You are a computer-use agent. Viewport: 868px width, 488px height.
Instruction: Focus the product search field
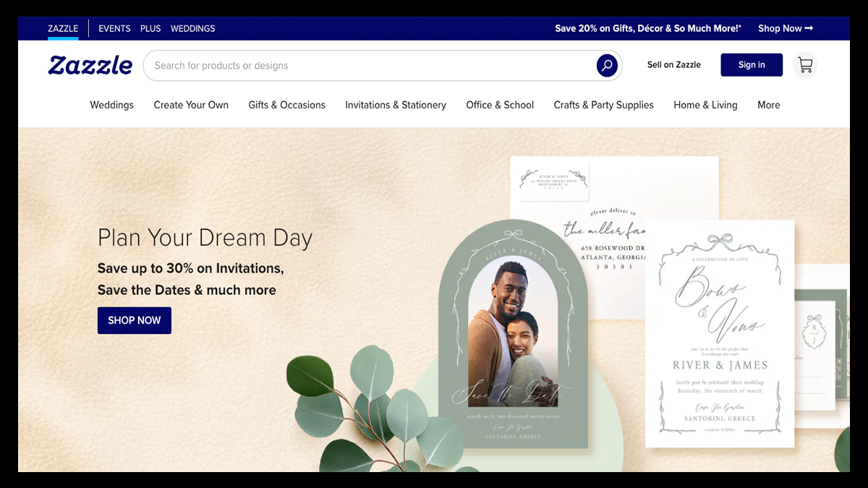[x=369, y=65]
